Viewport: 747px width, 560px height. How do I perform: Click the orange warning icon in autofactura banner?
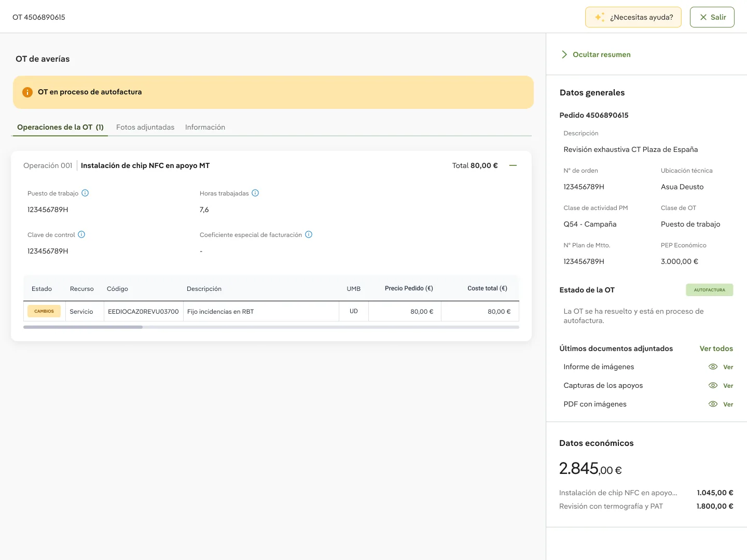coord(27,92)
